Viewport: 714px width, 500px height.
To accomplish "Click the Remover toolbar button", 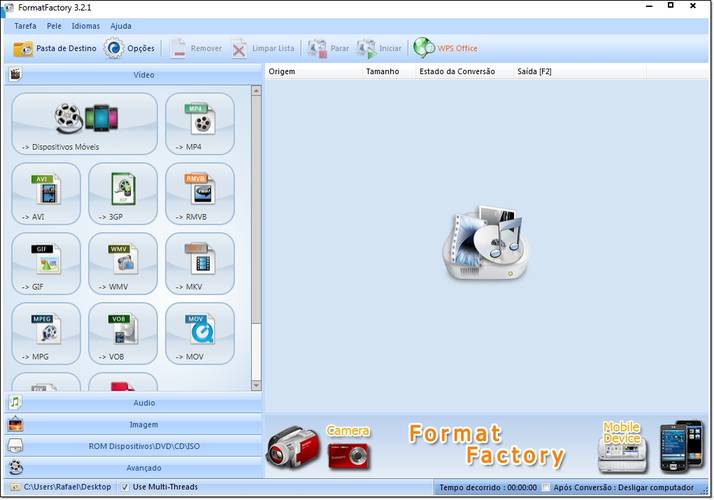I will click(196, 48).
